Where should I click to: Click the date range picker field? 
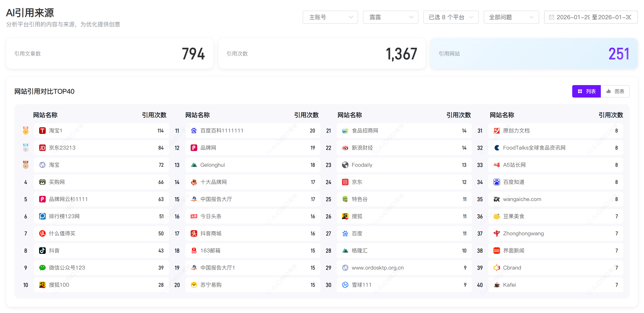591,17
